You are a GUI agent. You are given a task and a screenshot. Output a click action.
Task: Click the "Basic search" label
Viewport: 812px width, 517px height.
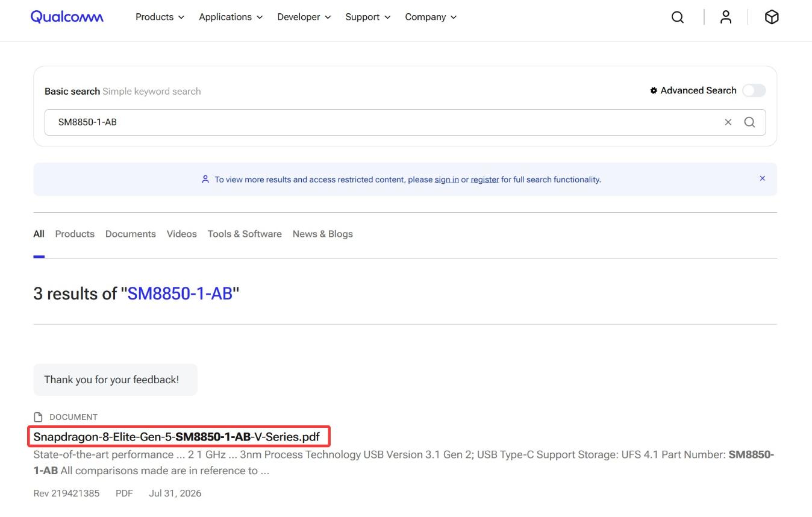[72, 92]
